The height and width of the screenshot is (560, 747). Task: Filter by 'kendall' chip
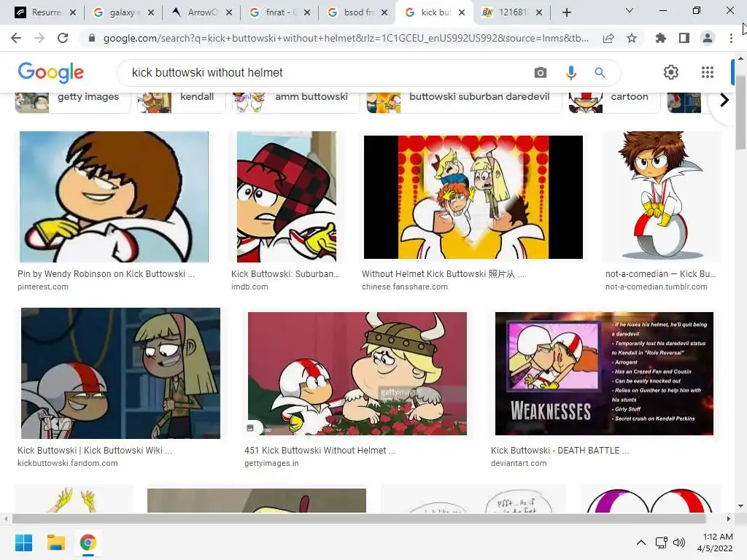[181, 102]
